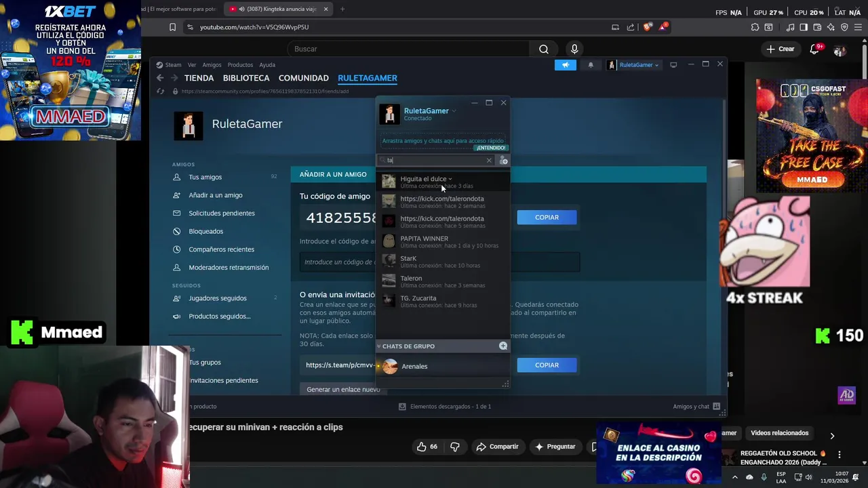Open Amigos menu in Steam
The width and height of the screenshot is (868, 488).
[x=212, y=65]
